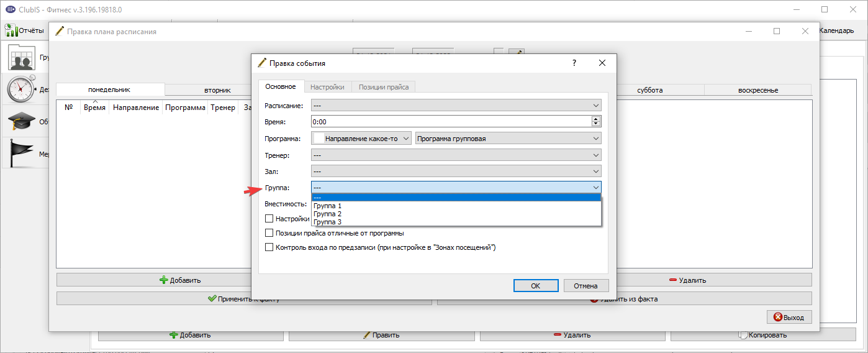Open the Зал dropdown
This screenshot has width=868, height=353.
coord(456,170)
